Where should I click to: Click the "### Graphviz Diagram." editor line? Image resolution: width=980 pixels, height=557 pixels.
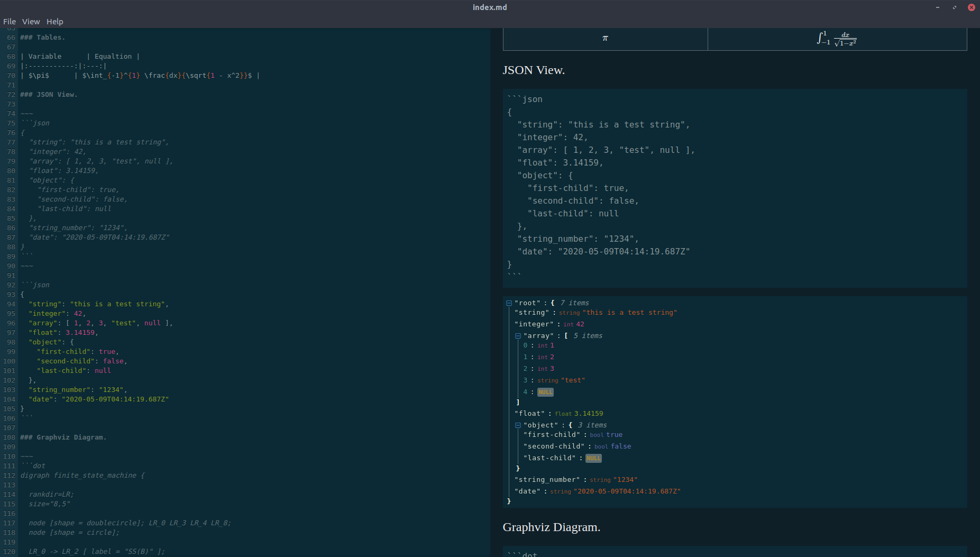click(63, 437)
